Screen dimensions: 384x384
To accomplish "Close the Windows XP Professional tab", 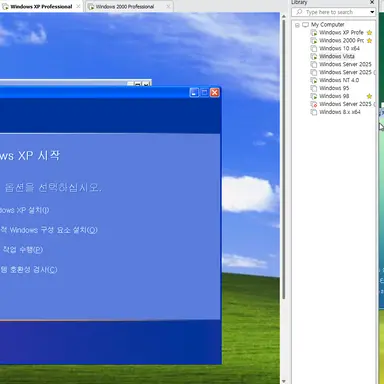I will coord(78,6).
